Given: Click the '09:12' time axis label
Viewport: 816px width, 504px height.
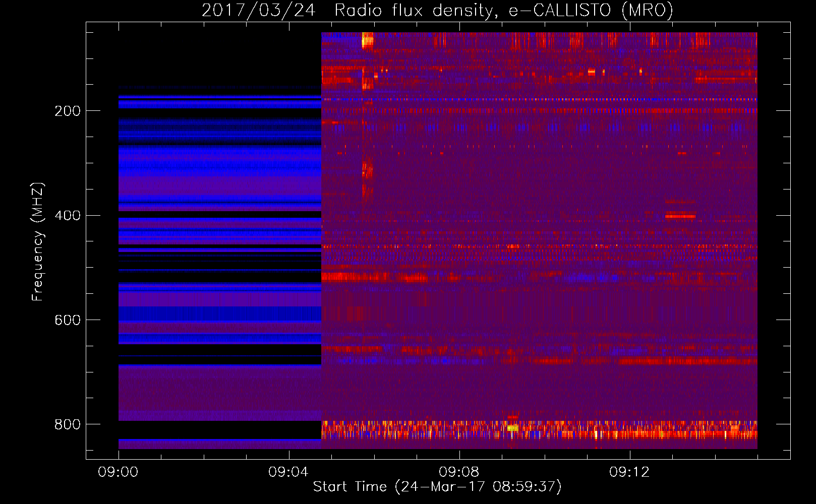Looking at the screenshot, I should point(629,472).
